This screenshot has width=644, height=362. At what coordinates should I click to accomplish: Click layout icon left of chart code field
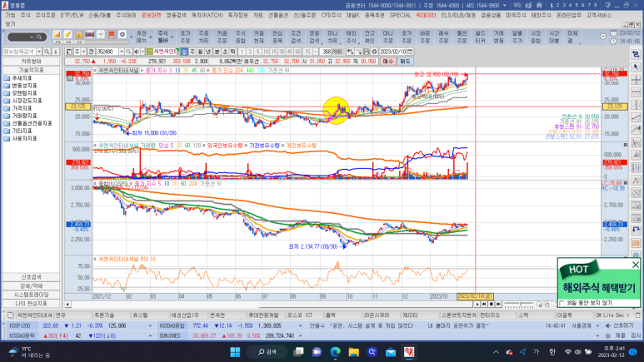tap(69, 52)
